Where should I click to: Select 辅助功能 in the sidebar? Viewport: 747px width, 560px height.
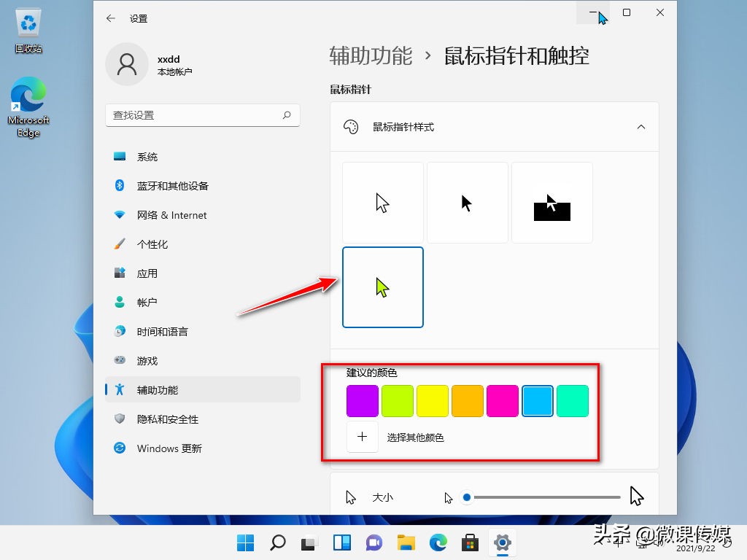tap(203, 390)
